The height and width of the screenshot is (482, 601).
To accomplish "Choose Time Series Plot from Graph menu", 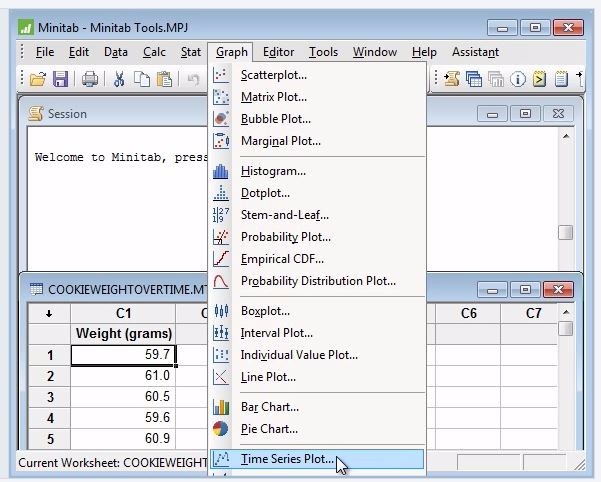I will (x=317, y=459).
